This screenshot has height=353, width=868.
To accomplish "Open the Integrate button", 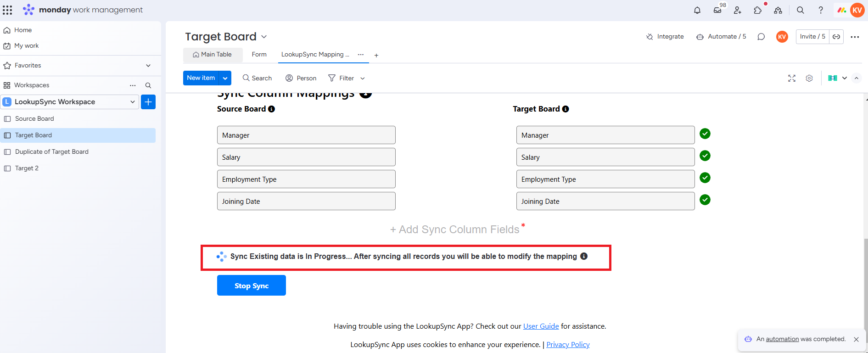I will tap(665, 37).
